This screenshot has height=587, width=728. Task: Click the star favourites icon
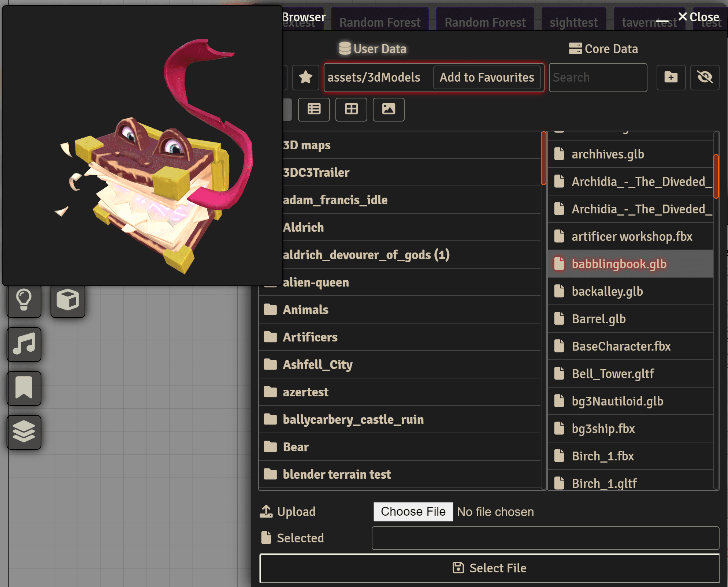[305, 77]
